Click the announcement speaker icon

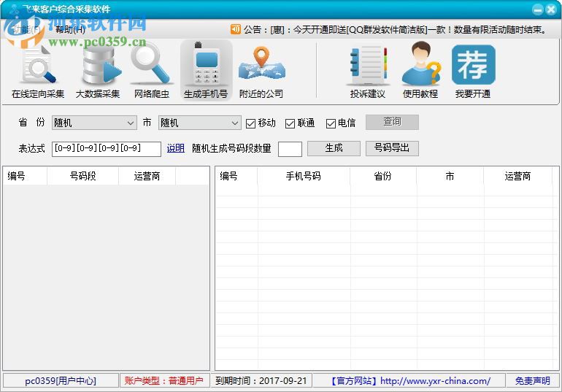click(x=236, y=29)
